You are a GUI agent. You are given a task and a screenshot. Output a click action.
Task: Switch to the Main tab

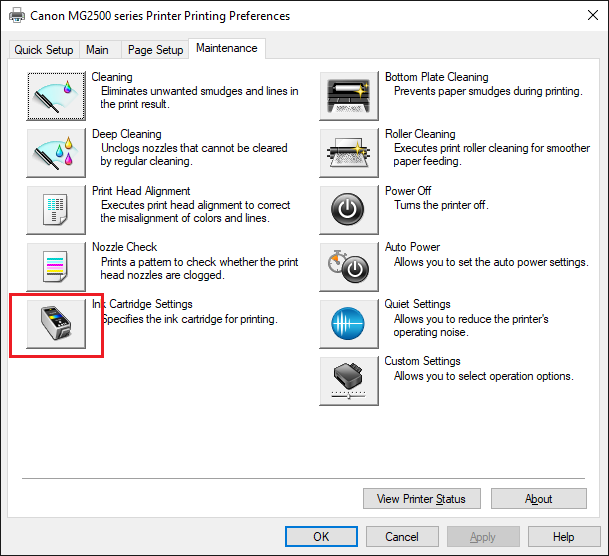[98, 50]
